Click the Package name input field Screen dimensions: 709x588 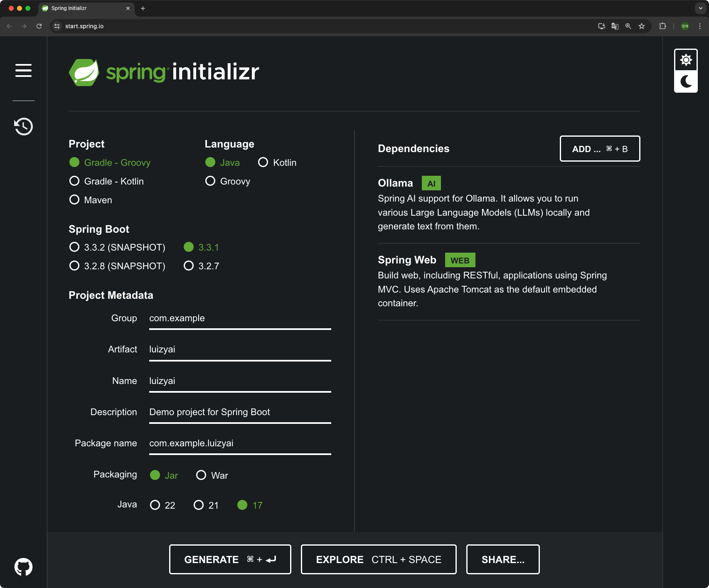[240, 444]
